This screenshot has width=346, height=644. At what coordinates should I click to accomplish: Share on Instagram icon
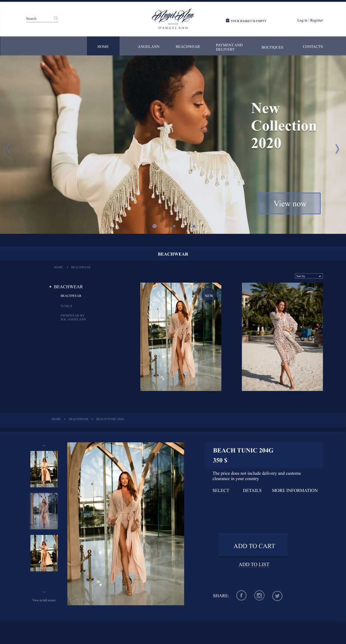click(x=259, y=596)
